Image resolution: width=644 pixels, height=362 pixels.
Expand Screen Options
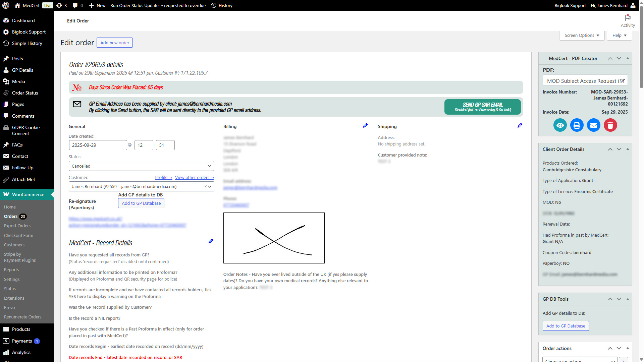[582, 36]
